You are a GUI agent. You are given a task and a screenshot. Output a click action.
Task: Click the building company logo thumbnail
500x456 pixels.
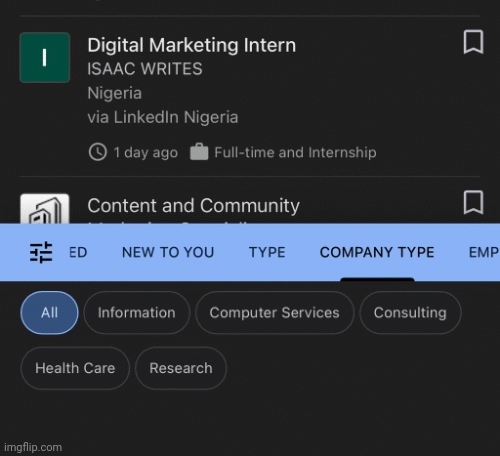pyautogui.click(x=45, y=209)
